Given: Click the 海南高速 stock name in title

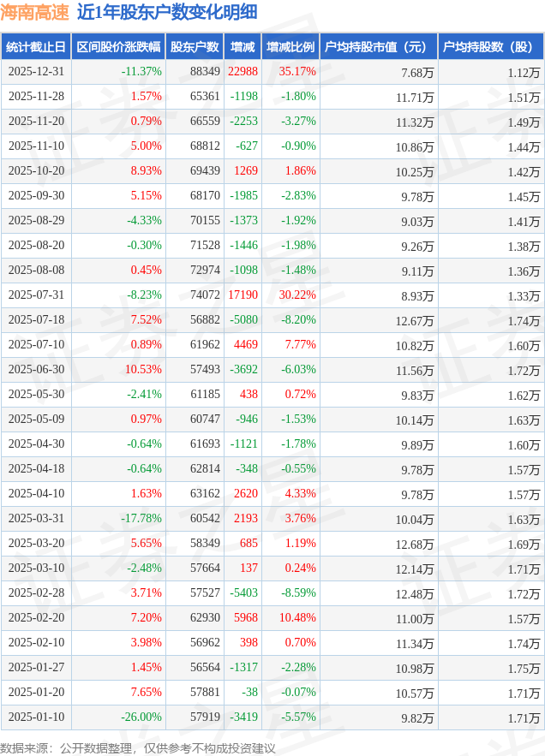Looking at the screenshot, I should pyautogui.click(x=33, y=12).
